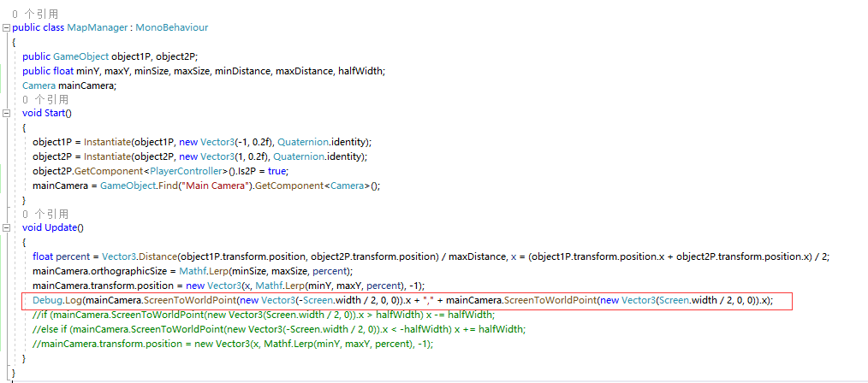868x383 pixels.
Task: Click the MonoBehaviour base class name
Action: (x=171, y=27)
